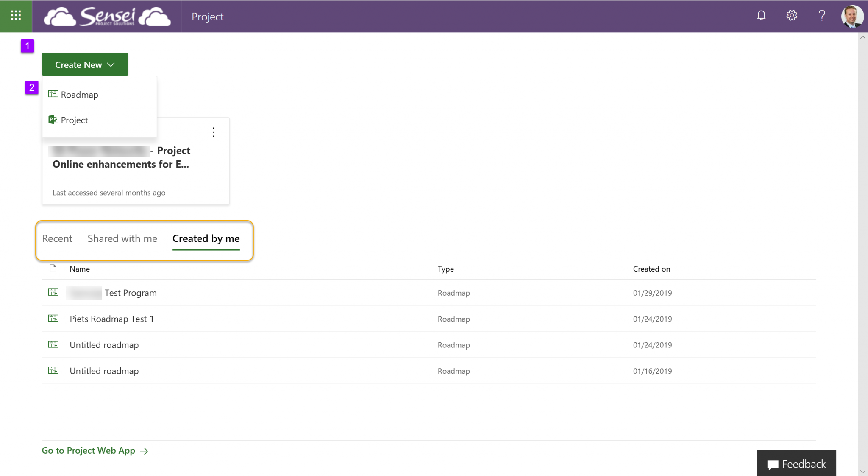868x476 pixels.
Task: Click the Project icon in the Create New menu
Action: pos(53,119)
